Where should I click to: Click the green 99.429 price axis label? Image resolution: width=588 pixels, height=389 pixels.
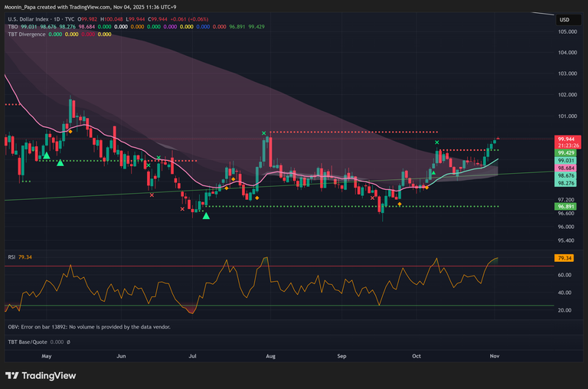click(x=566, y=153)
